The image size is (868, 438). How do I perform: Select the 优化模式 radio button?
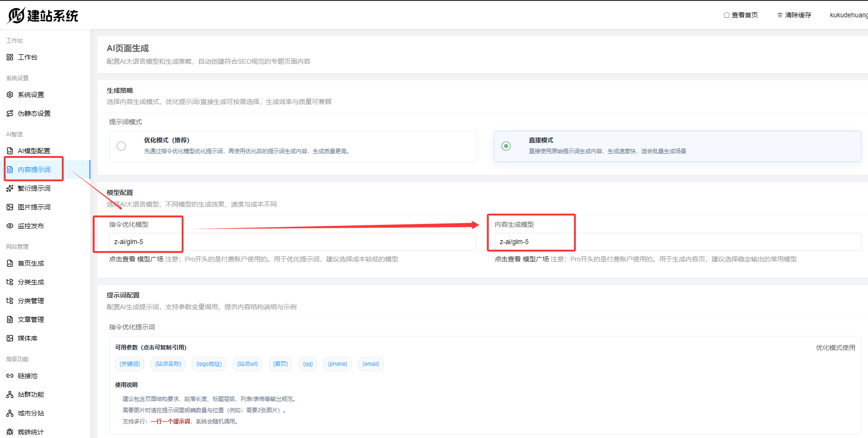tap(121, 146)
